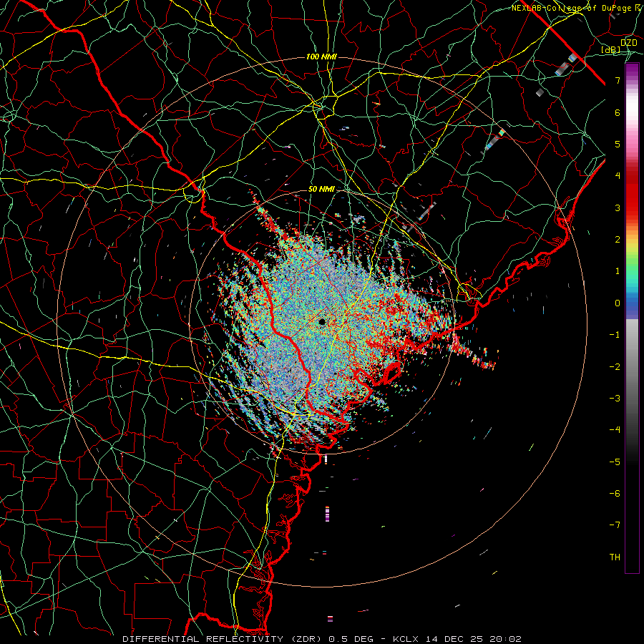
Task: Click the purple top of the color bar
Action: pyautogui.click(x=632, y=69)
